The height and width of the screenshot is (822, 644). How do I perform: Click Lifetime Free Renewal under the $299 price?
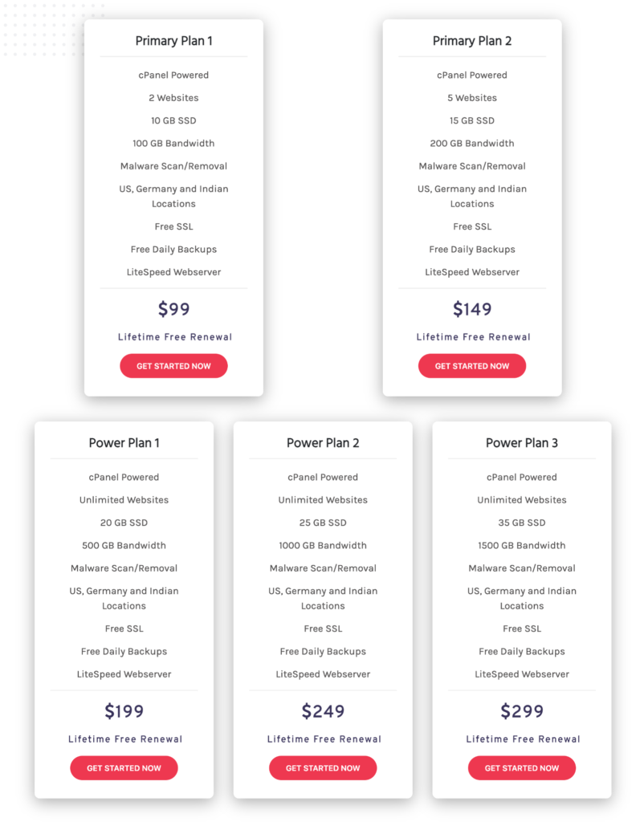pyautogui.click(x=523, y=739)
